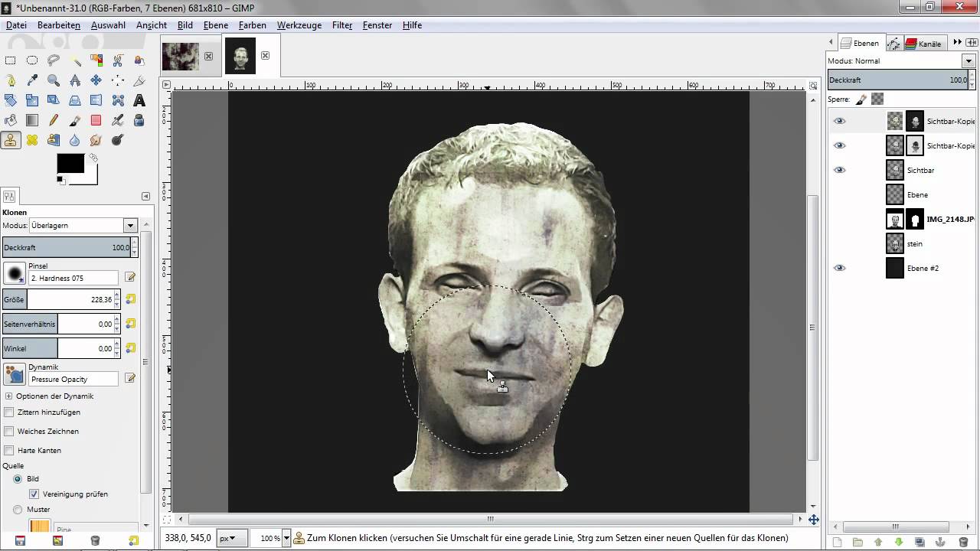
Task: Select the Color Picker eyedropper tool
Action: click(32, 80)
